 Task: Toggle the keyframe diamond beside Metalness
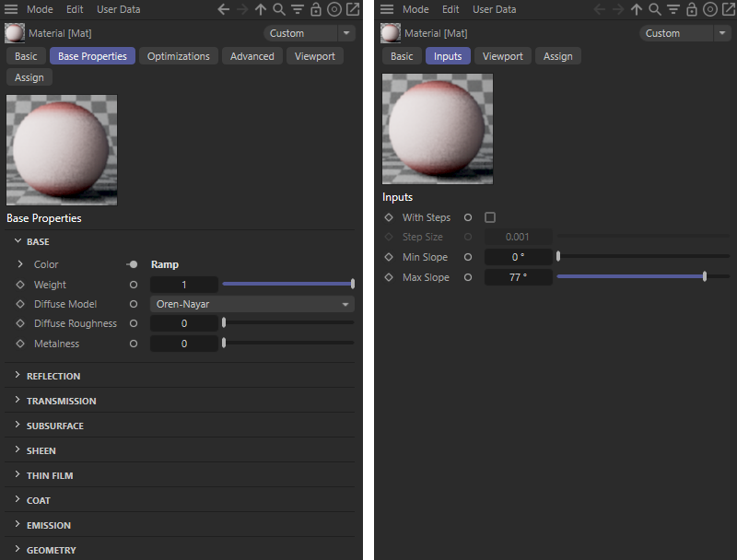click(20, 344)
